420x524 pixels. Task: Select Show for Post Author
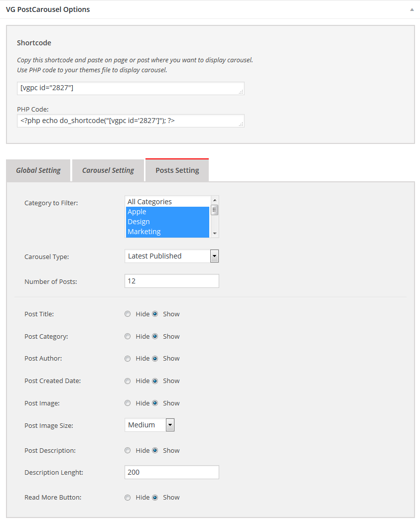point(155,359)
